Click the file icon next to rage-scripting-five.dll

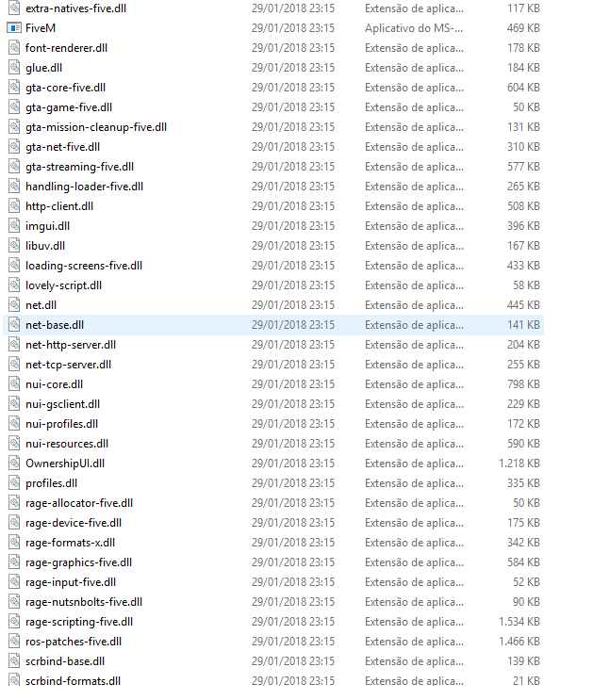pos(14,622)
